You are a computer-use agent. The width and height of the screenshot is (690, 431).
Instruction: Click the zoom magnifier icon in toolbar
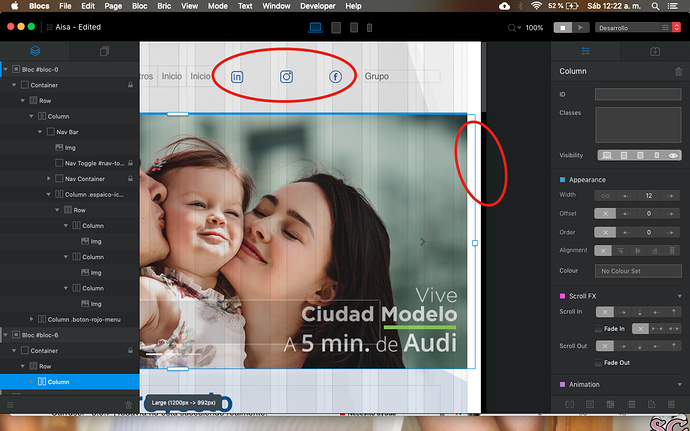tap(514, 28)
